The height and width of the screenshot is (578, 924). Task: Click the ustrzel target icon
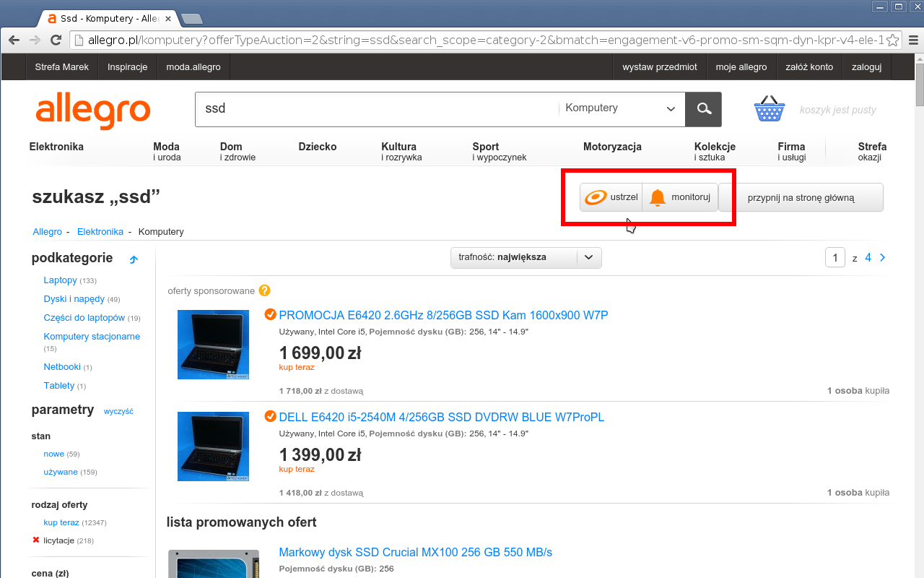click(x=596, y=197)
